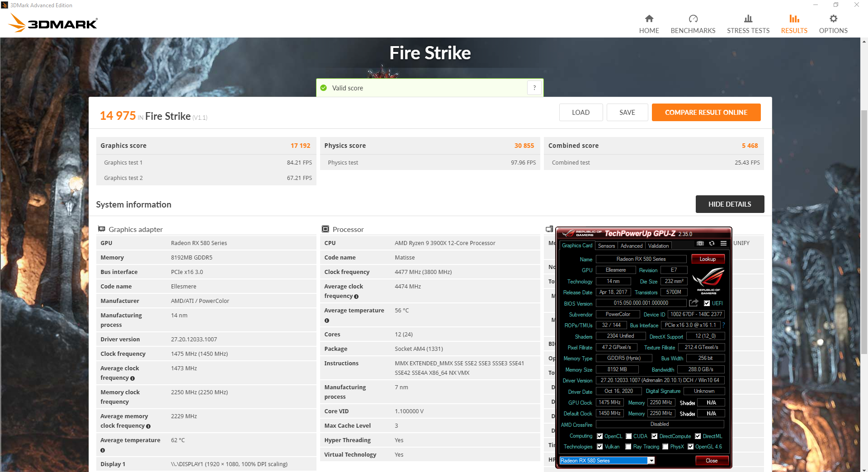Toggle the OpenGL 4.6 checkbox
868x472 pixels.
coord(691,447)
